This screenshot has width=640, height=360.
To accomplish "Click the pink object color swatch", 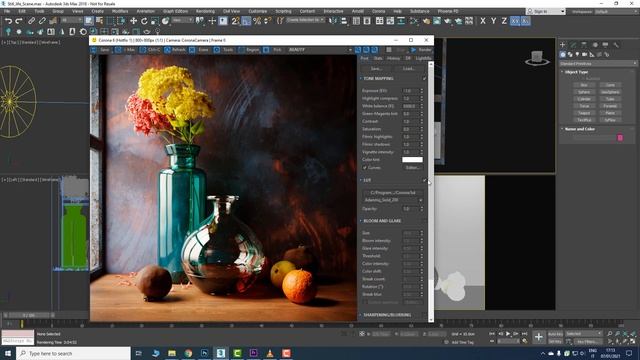I will click(620, 138).
